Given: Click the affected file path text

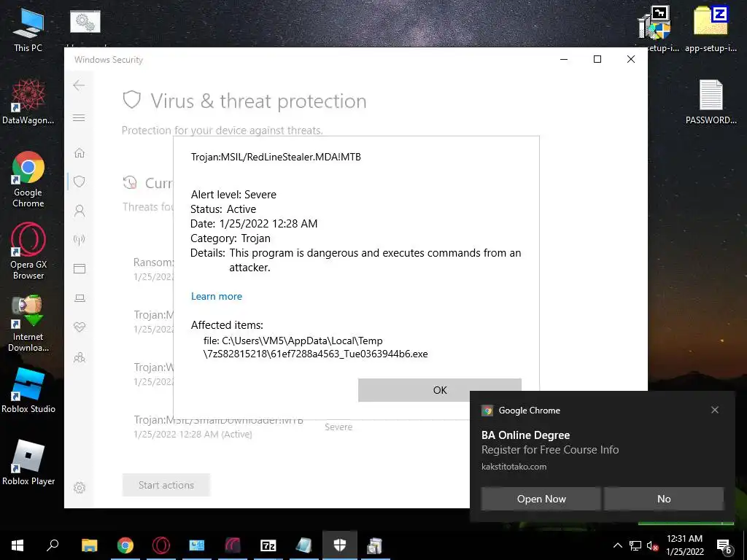Looking at the screenshot, I should tap(315, 347).
